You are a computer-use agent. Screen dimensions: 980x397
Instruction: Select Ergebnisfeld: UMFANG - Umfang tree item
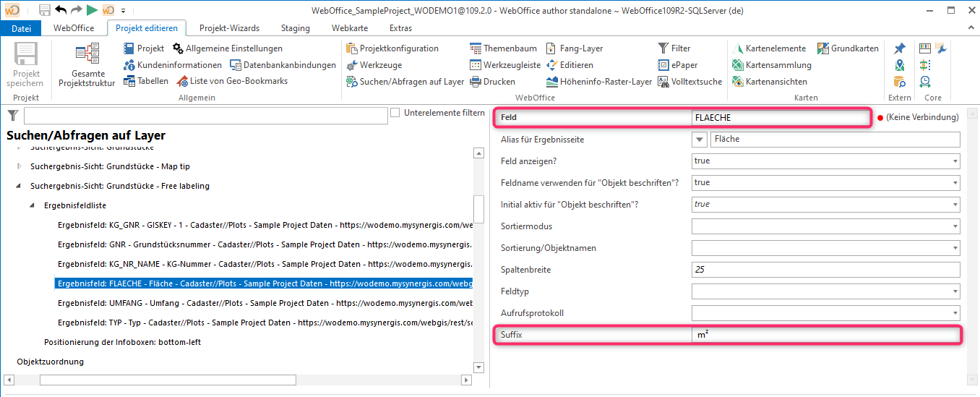265,303
